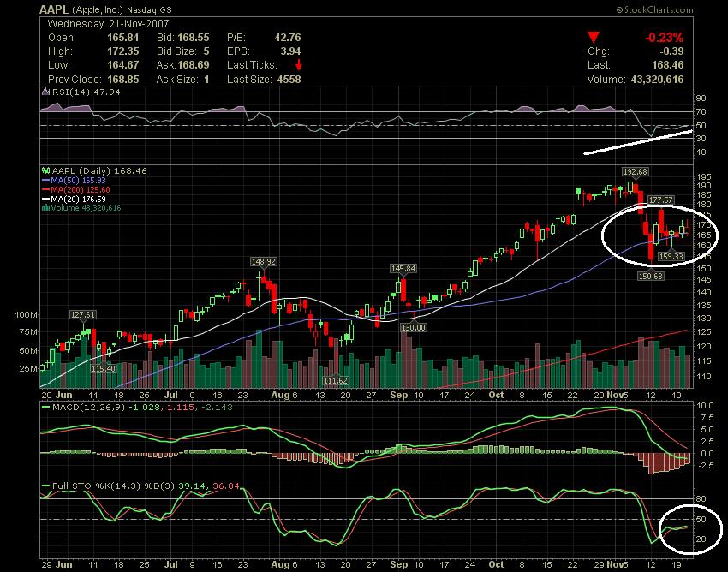This screenshot has height=572, width=728.
Task: Click the EPS value 3.94
Action: [290, 51]
